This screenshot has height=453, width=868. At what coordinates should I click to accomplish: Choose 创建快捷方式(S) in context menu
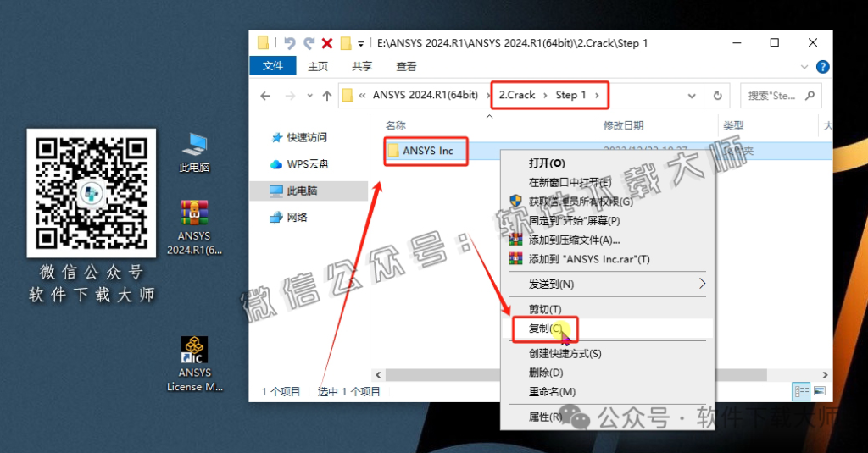coord(607,353)
